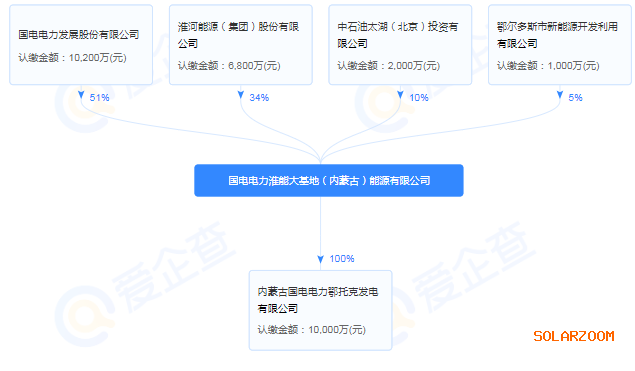Screen dimensions: 635x371
Task: Click the 51% shareholding label
Action: (99, 98)
